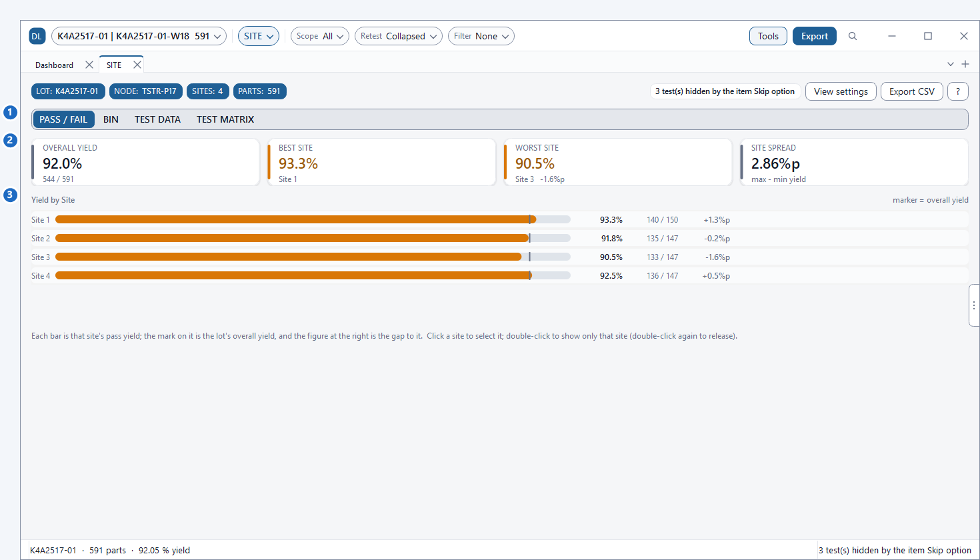The image size is (980, 560).
Task: Click Export CSV button
Action: [x=912, y=91]
